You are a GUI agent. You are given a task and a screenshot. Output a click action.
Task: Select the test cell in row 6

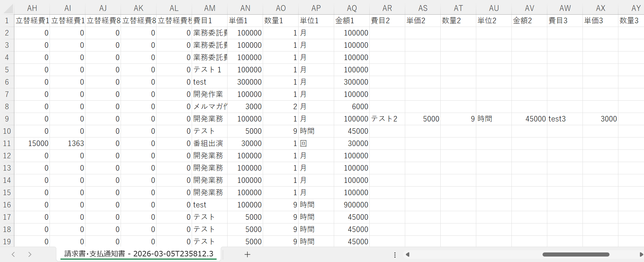(210, 82)
